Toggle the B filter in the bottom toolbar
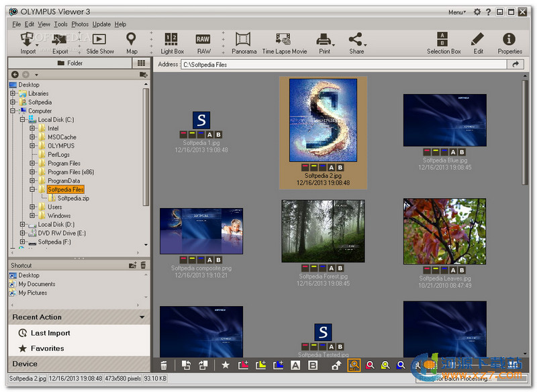 point(312,364)
